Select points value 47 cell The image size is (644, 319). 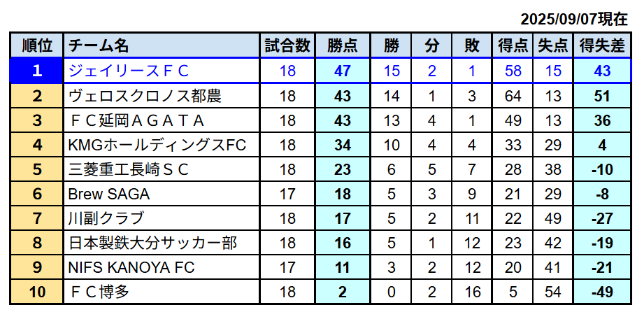pyautogui.click(x=342, y=71)
